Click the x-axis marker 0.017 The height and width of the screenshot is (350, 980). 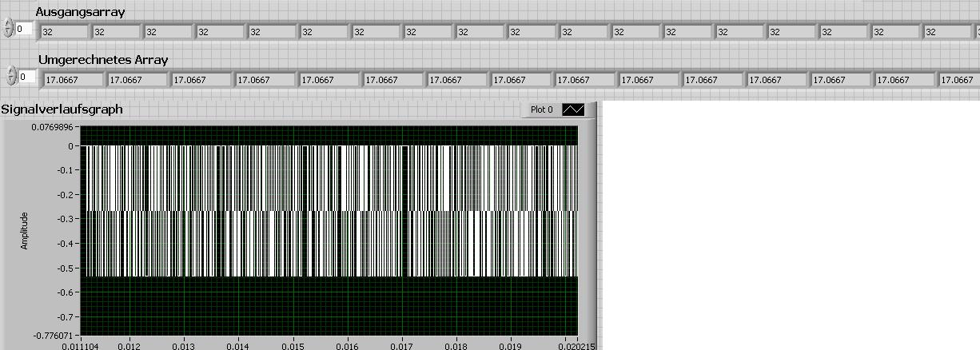point(401,346)
